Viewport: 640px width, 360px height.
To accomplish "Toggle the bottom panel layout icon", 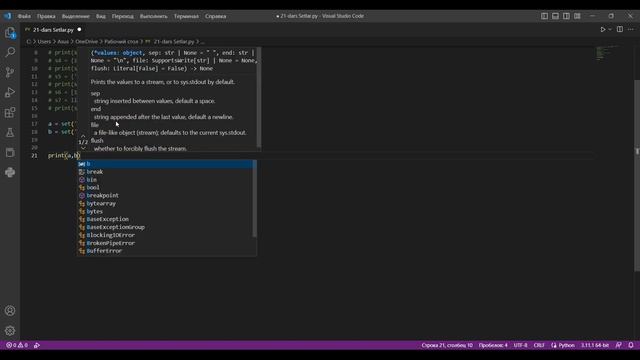I will tap(556, 16).
